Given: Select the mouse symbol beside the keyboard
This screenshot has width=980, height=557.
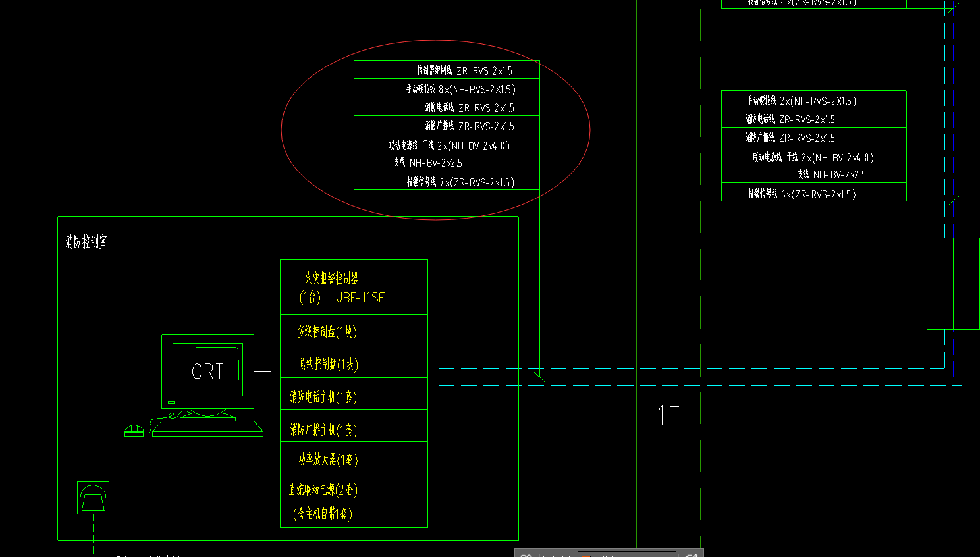Looking at the screenshot, I should point(134,431).
